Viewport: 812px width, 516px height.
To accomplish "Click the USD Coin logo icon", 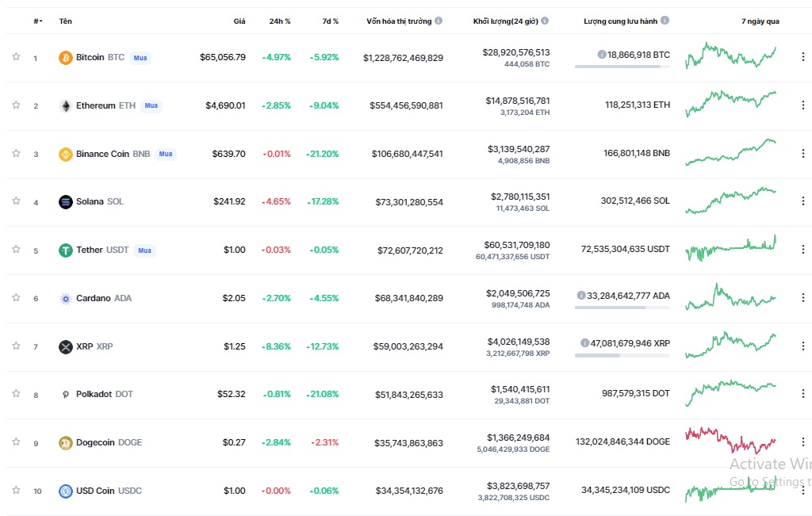I will click(66, 491).
